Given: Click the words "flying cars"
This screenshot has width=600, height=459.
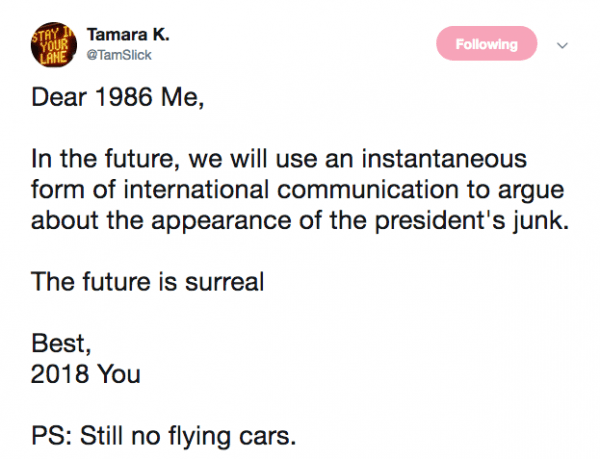Looking at the screenshot, I should (x=240, y=437).
